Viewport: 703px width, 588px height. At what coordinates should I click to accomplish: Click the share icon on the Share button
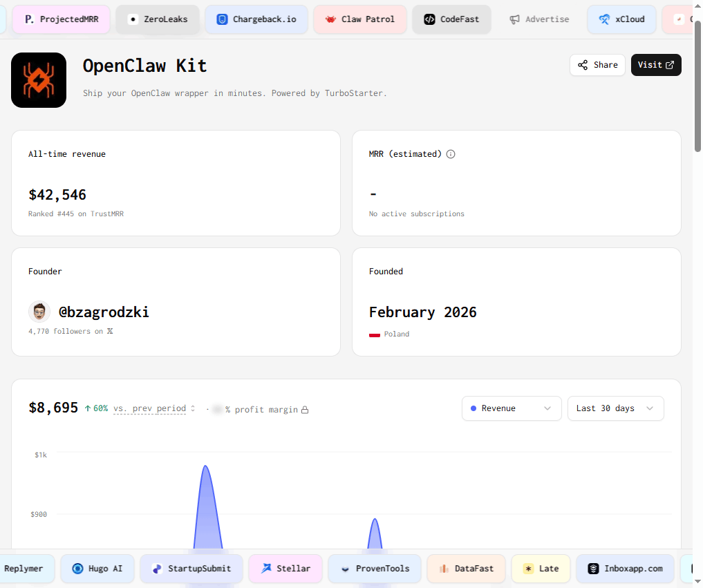pyautogui.click(x=583, y=64)
